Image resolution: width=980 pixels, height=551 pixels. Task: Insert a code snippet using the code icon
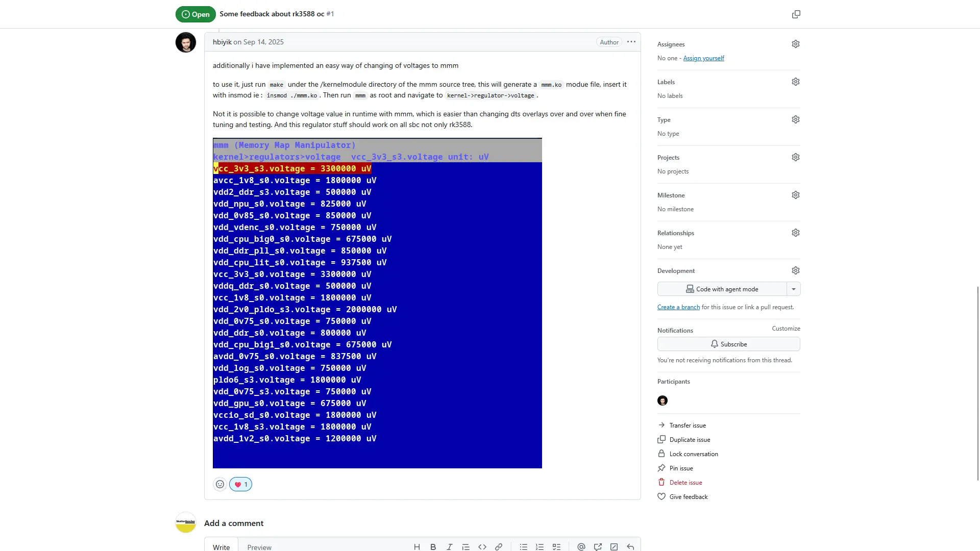[x=482, y=547]
